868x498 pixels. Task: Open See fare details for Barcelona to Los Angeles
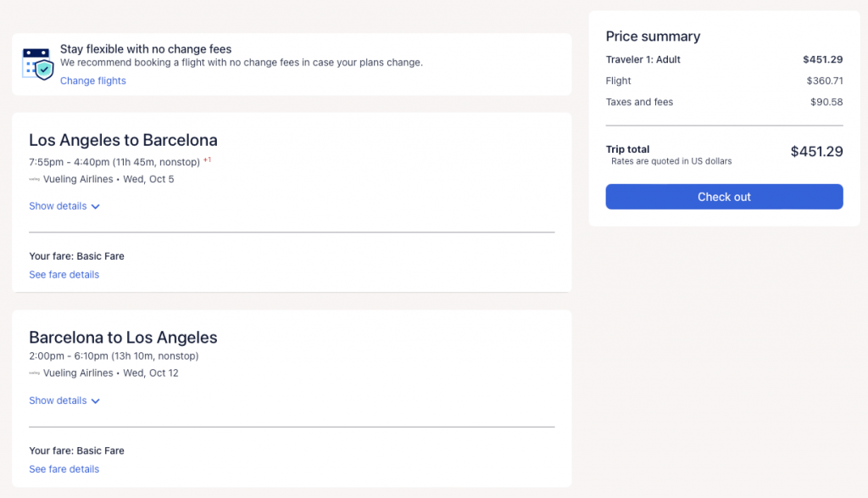pos(64,469)
